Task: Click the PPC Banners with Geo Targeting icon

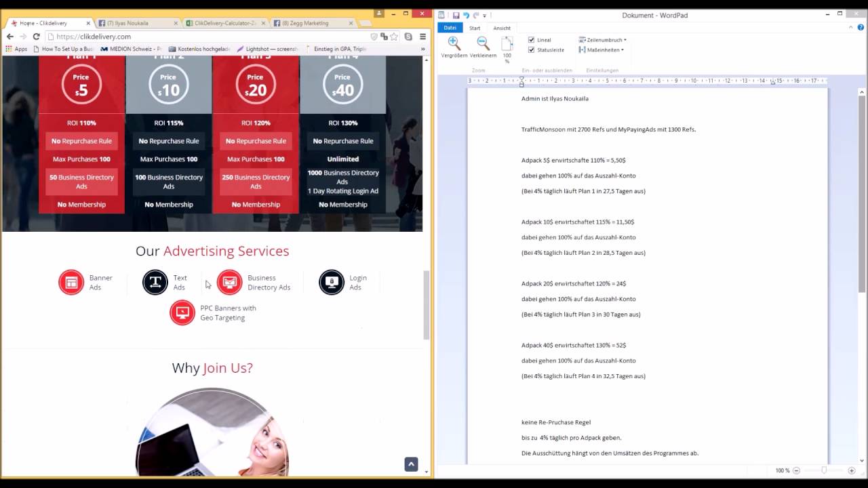Action: (182, 312)
